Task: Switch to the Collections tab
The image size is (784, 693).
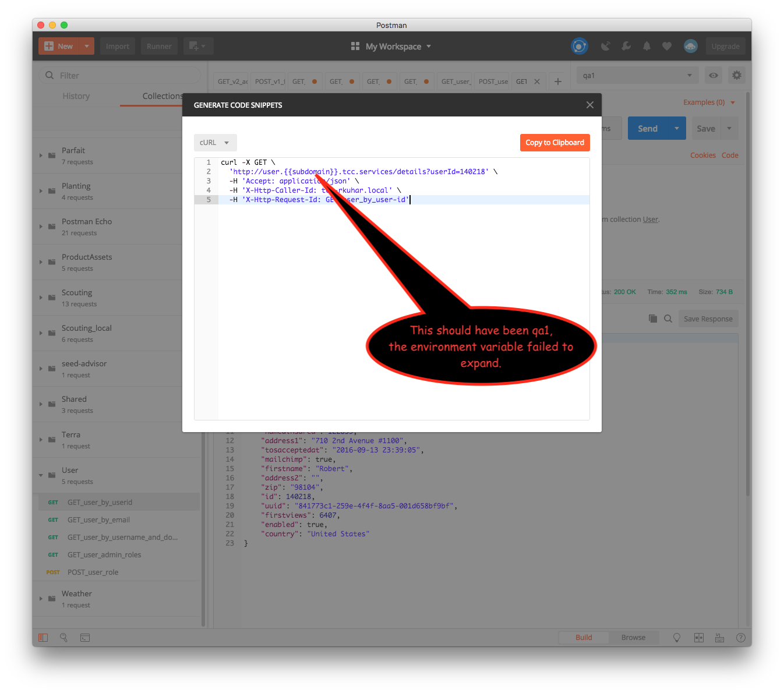Action: [x=163, y=96]
